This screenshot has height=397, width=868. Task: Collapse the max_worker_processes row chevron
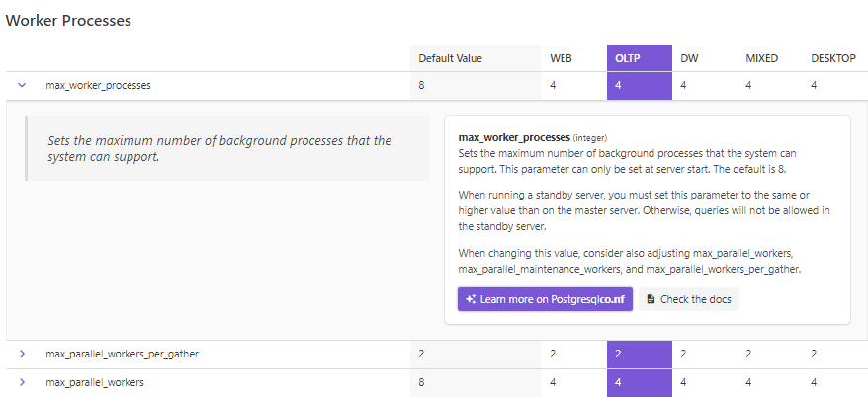[x=22, y=85]
